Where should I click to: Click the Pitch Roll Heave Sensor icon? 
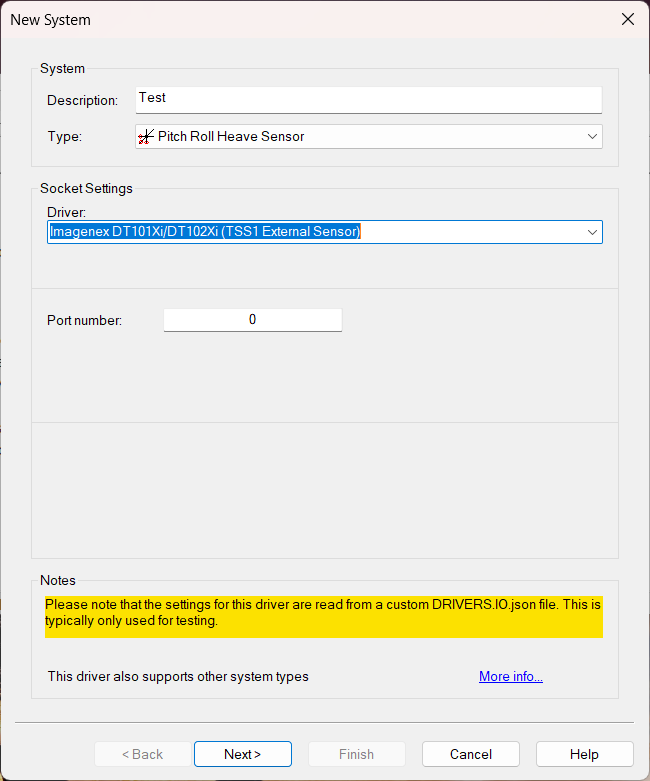click(x=146, y=136)
